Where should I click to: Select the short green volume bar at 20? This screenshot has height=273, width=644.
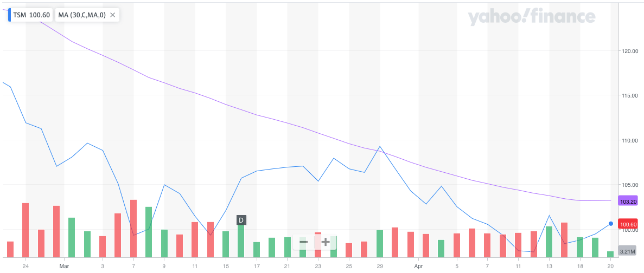pos(610,253)
